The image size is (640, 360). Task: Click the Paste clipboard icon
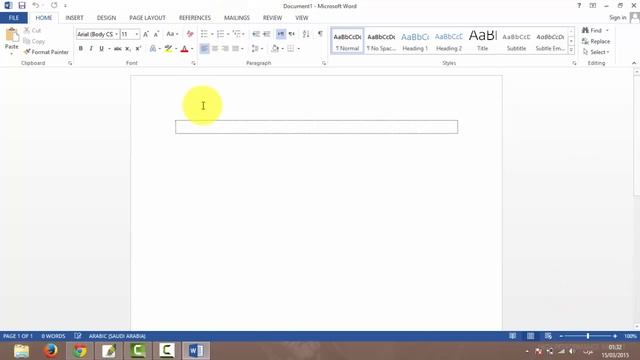[x=12, y=35]
